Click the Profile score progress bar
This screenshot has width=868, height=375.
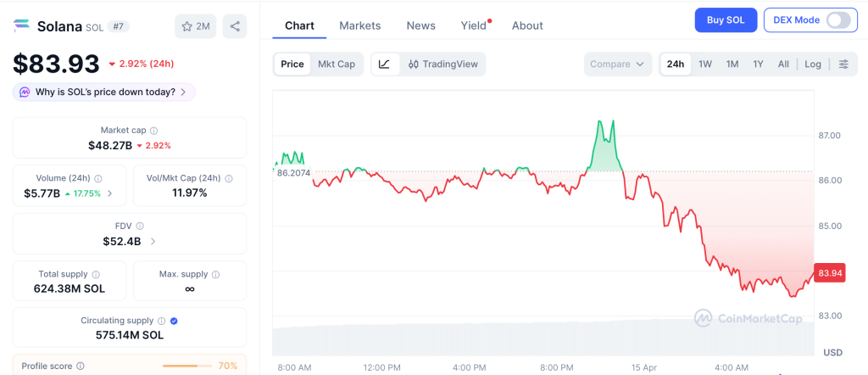click(186, 367)
